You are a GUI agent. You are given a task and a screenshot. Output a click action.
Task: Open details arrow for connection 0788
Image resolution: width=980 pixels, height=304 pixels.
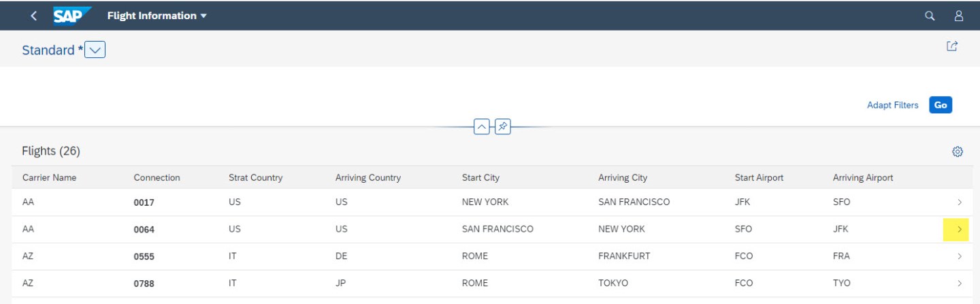pos(959,283)
